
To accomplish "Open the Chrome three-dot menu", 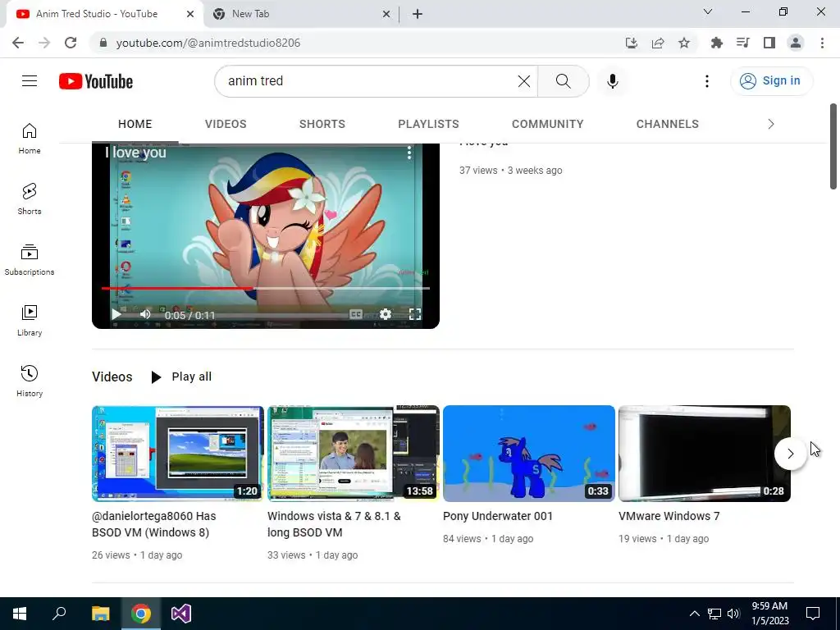I will pyautogui.click(x=822, y=43).
